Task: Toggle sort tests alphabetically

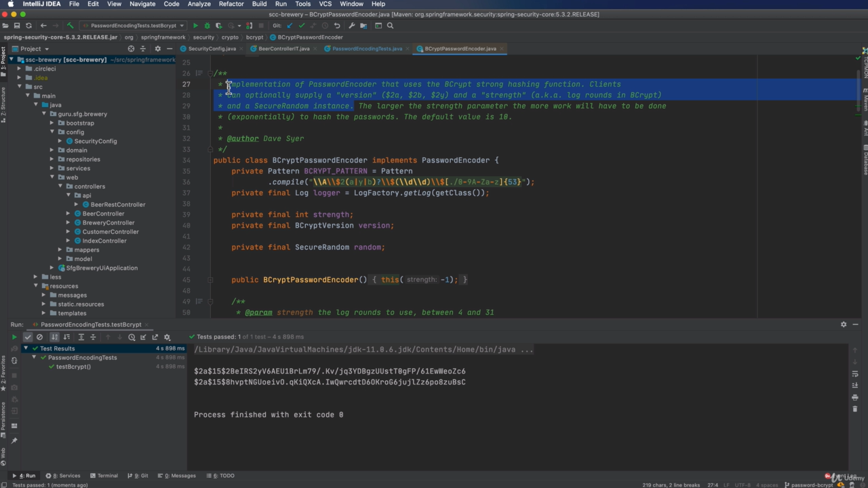Action: click(55, 337)
